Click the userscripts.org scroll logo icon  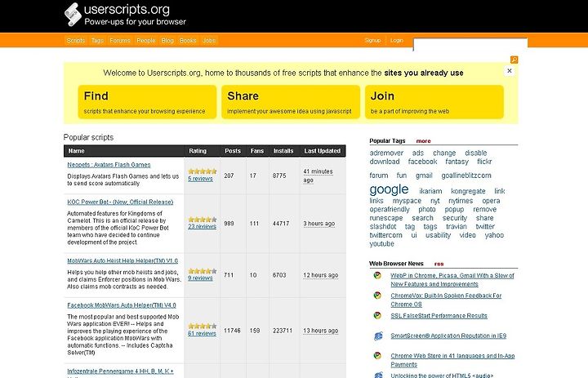coord(73,15)
